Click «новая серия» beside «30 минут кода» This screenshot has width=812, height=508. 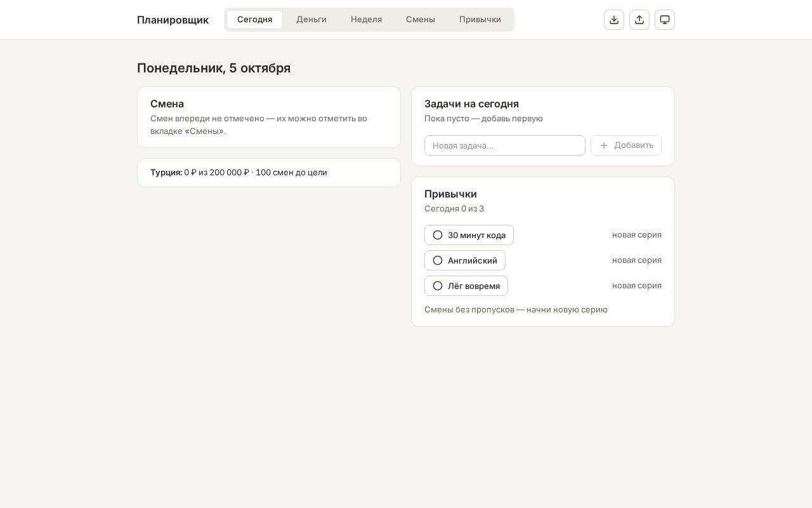pos(637,235)
